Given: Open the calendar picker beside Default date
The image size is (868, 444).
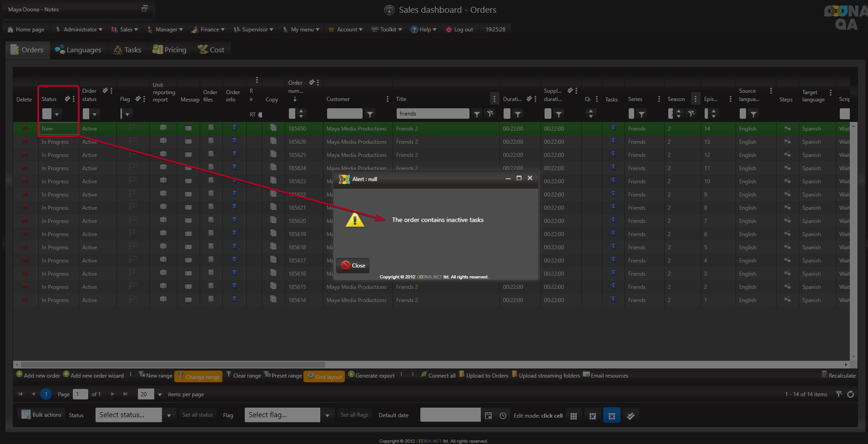Looking at the screenshot, I should (x=488, y=415).
